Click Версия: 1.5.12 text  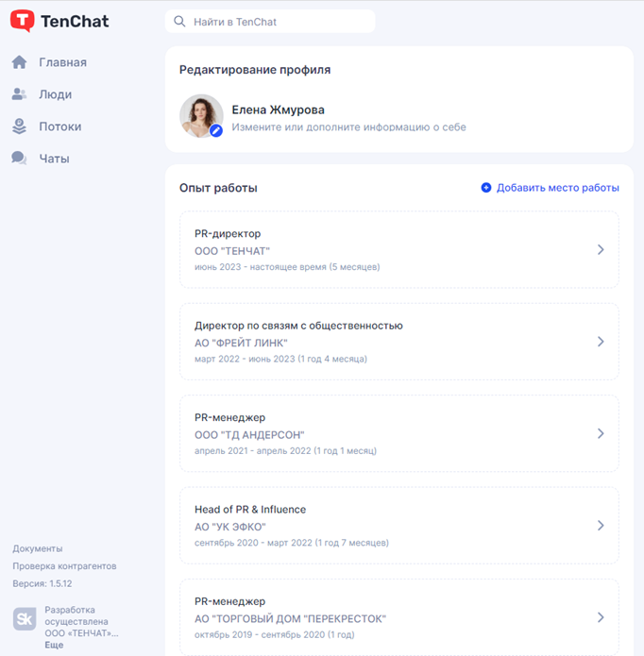click(x=42, y=583)
